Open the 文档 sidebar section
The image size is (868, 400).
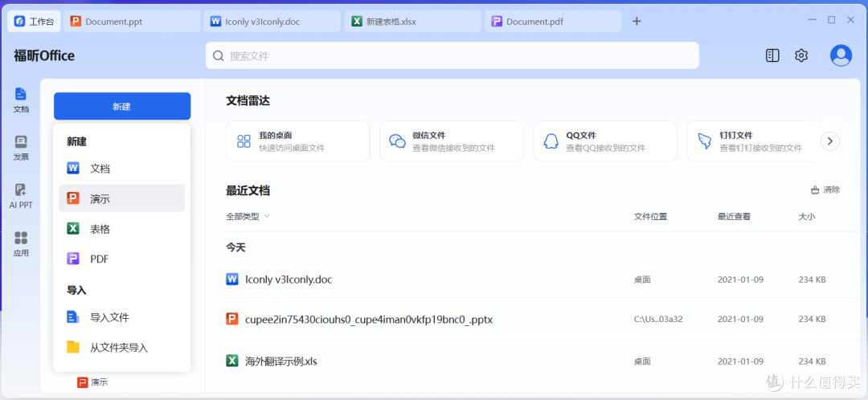(x=21, y=100)
